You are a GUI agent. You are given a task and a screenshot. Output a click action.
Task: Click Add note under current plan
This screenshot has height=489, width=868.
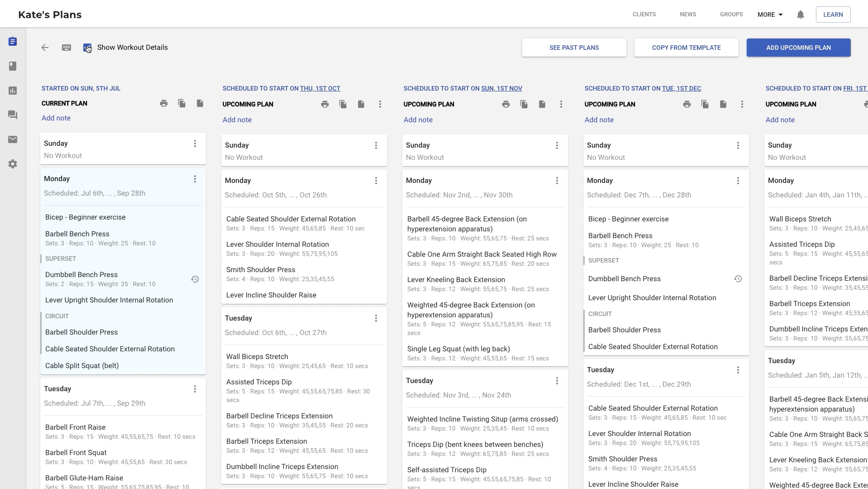56,118
